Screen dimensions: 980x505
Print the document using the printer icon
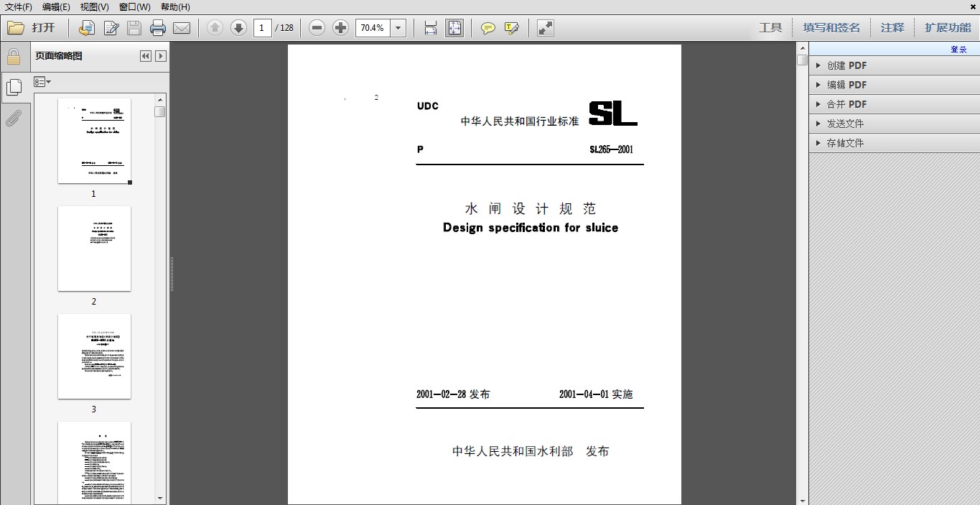158,28
